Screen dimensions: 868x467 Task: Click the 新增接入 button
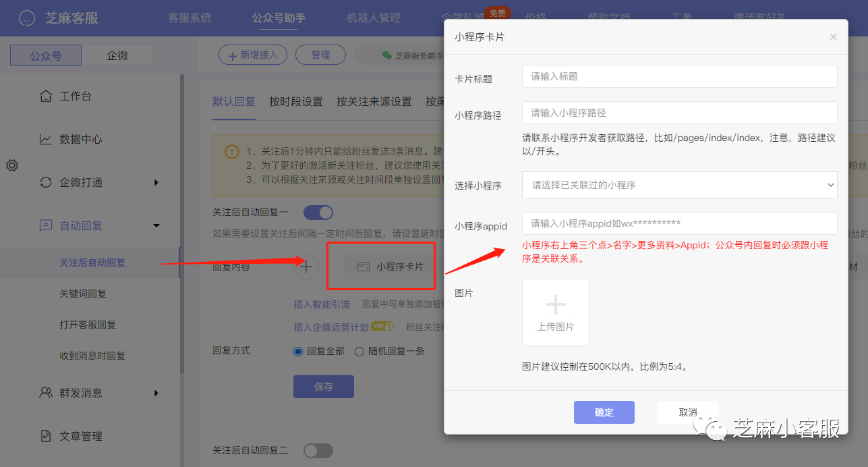pos(253,55)
